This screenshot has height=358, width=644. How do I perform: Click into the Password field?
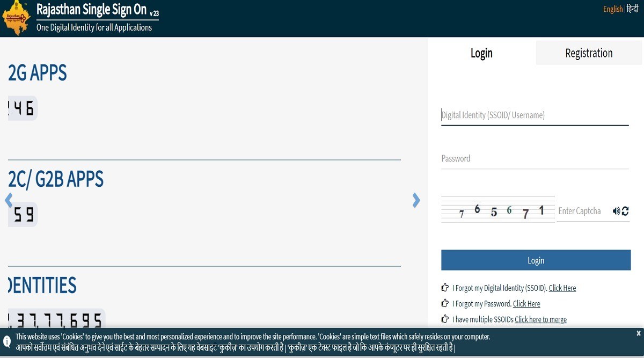coord(535,159)
